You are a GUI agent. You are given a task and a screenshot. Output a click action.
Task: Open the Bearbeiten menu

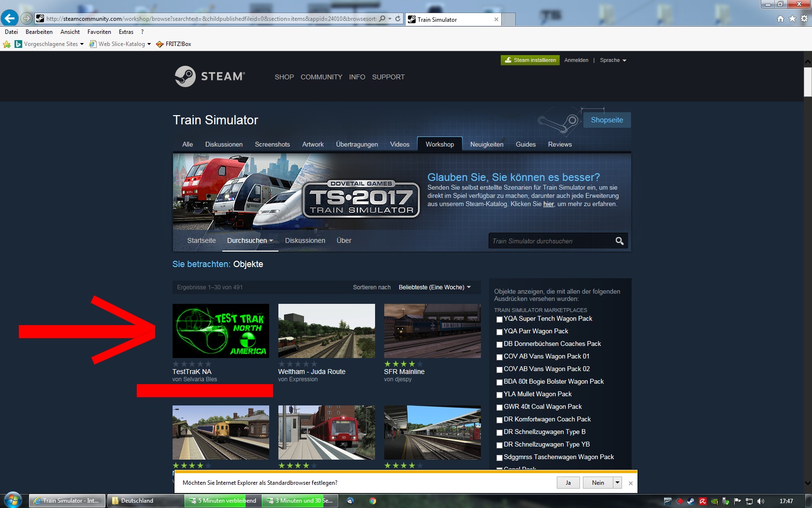point(39,32)
